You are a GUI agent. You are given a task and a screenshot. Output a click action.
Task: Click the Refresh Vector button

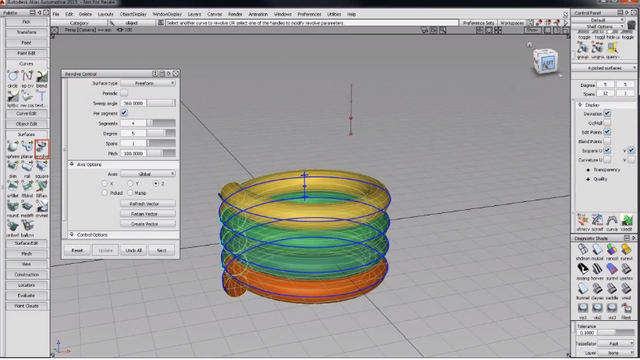tap(148, 204)
